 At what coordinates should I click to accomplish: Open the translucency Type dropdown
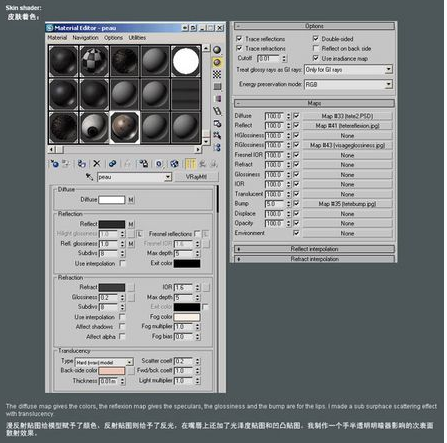click(x=130, y=362)
